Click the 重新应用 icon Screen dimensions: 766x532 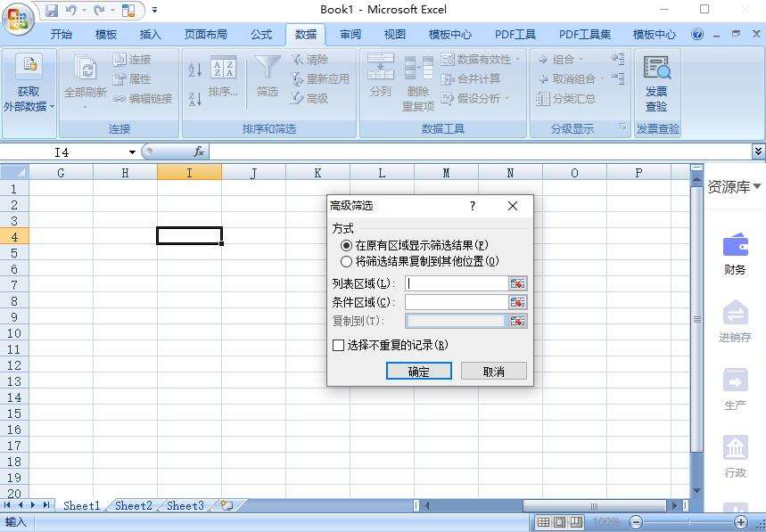(x=298, y=79)
